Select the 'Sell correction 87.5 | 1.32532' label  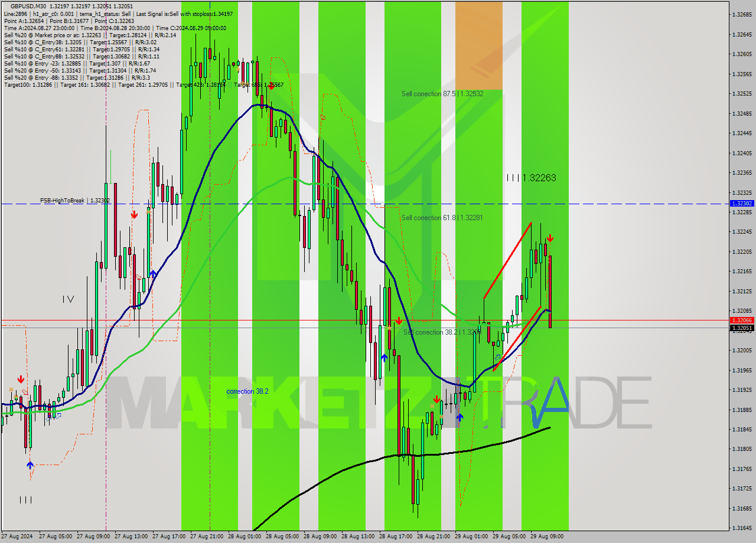click(x=442, y=94)
